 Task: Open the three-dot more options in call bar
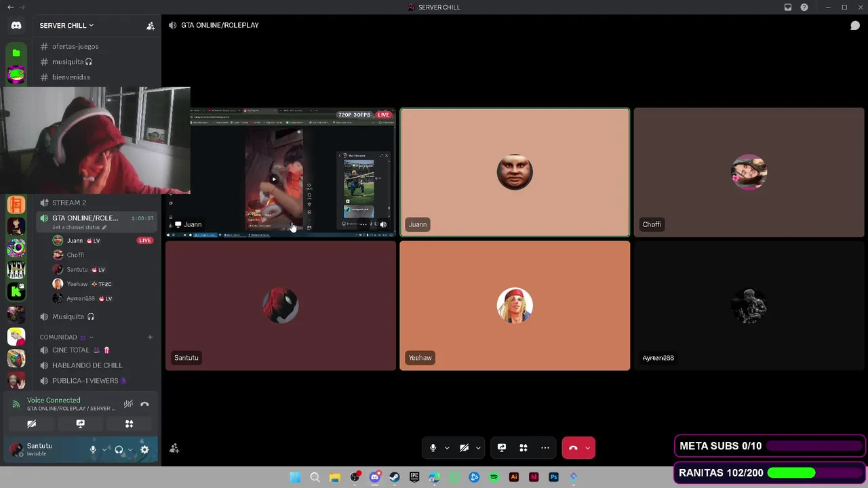(x=545, y=448)
